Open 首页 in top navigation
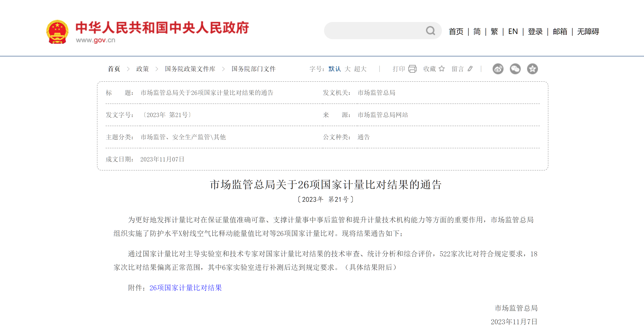 coord(456,31)
